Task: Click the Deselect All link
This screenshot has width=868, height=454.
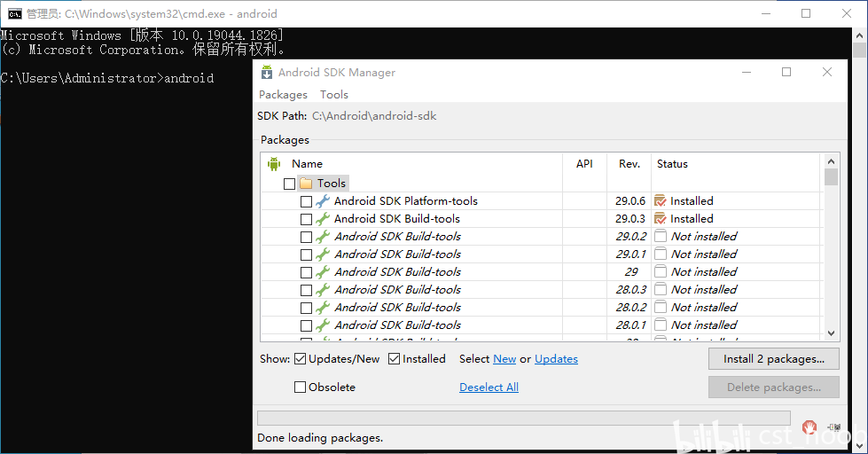Action: (x=489, y=387)
